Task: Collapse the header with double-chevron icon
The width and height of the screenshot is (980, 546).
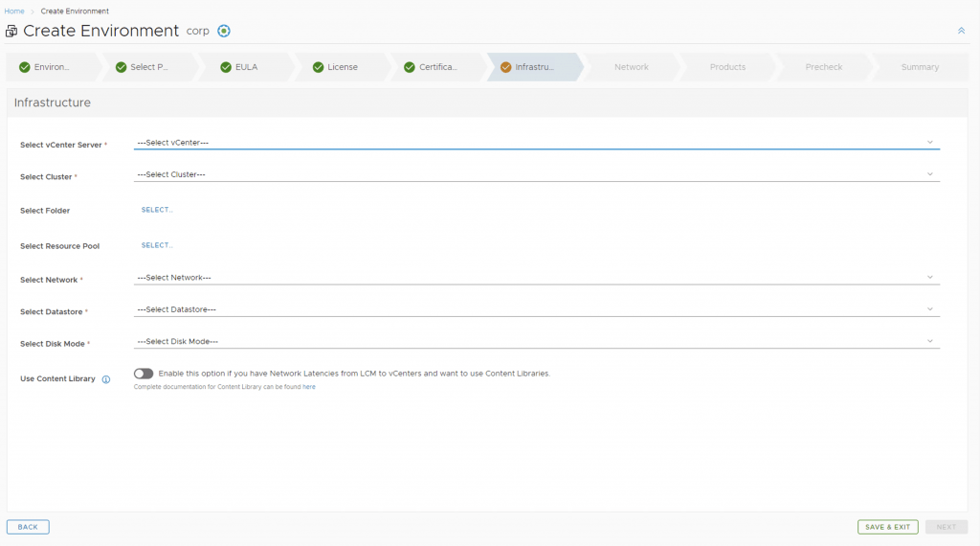Action: pos(961,31)
